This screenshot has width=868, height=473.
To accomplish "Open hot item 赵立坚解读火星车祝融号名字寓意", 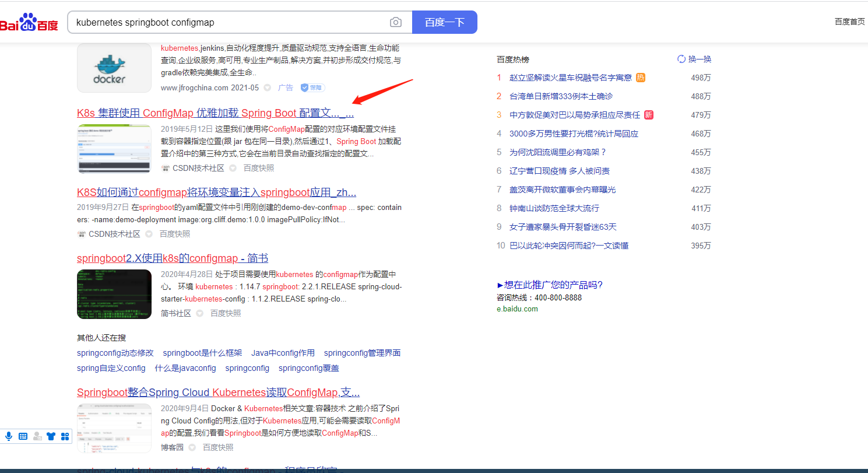I will coord(571,78).
